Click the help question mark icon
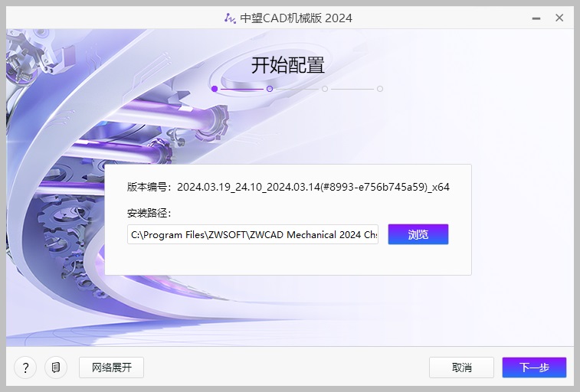The width and height of the screenshot is (580, 392). (x=25, y=367)
